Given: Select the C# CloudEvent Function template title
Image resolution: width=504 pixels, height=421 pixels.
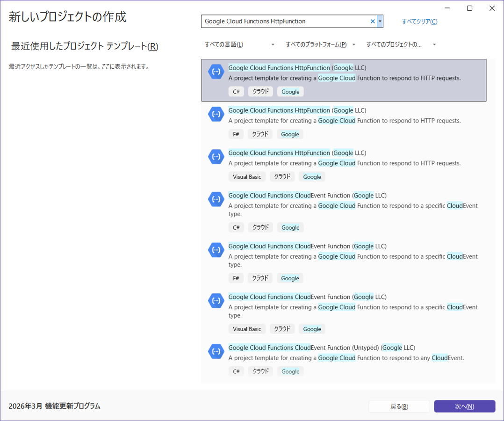Looking at the screenshot, I should (307, 195).
